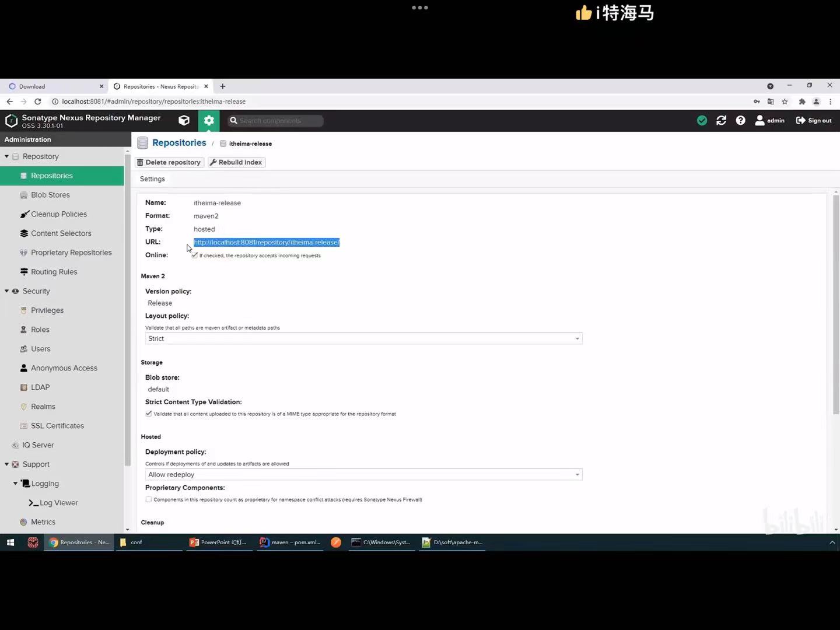The image size is (840, 630).
Task: Click the browser address bar URL
Action: click(x=153, y=101)
